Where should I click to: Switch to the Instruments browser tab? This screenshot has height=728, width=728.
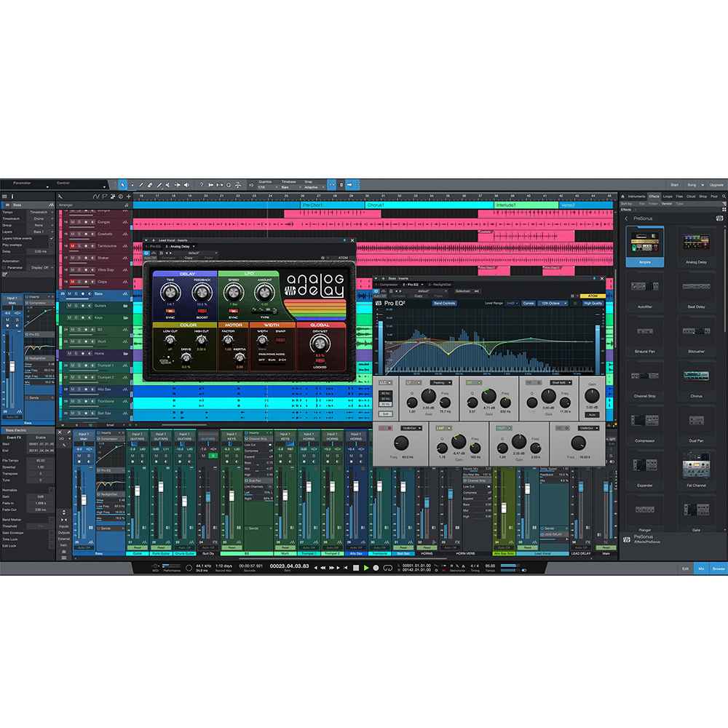(636, 197)
